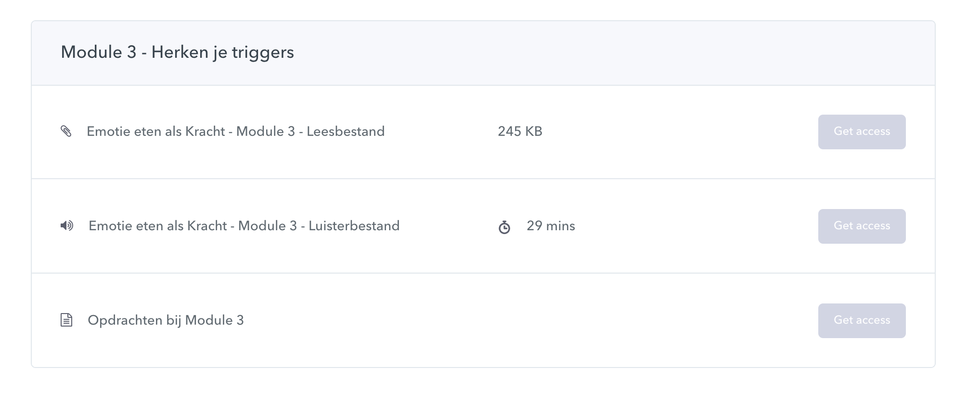Click the paperclip attachment icon for Leesbestand
This screenshot has width=980, height=394.
point(66,131)
